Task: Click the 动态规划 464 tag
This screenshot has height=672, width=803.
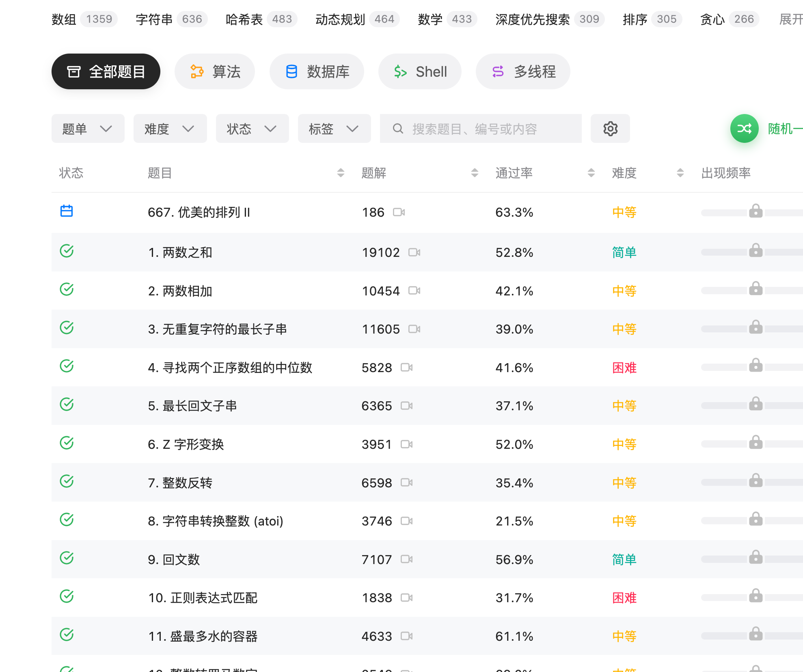Action: point(357,19)
